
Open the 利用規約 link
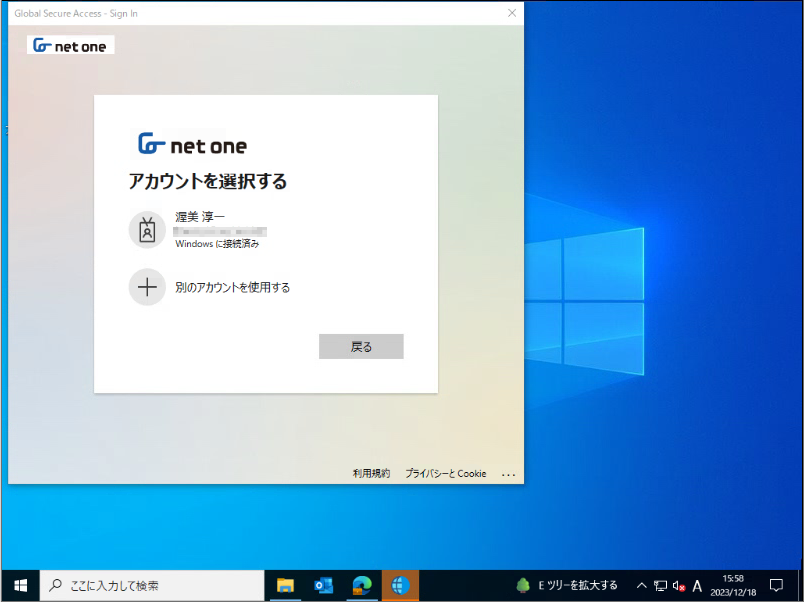click(371, 473)
